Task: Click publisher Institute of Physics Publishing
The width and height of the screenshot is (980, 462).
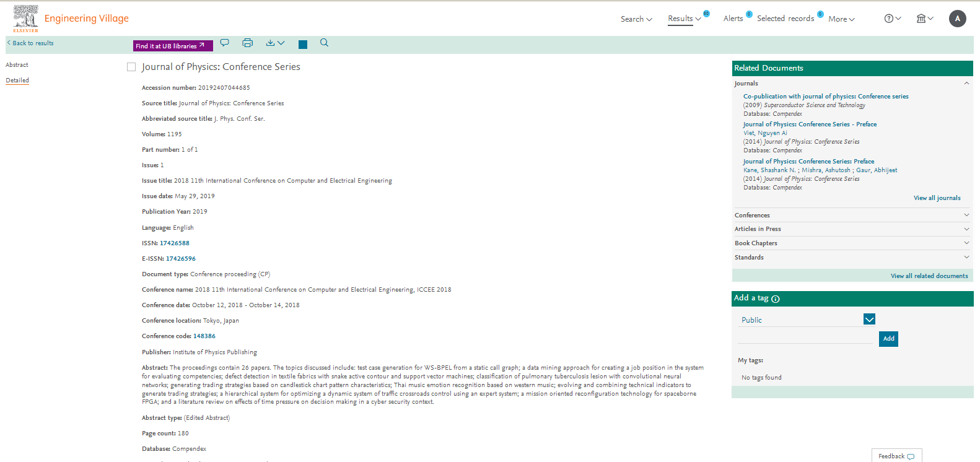Action: (215, 352)
